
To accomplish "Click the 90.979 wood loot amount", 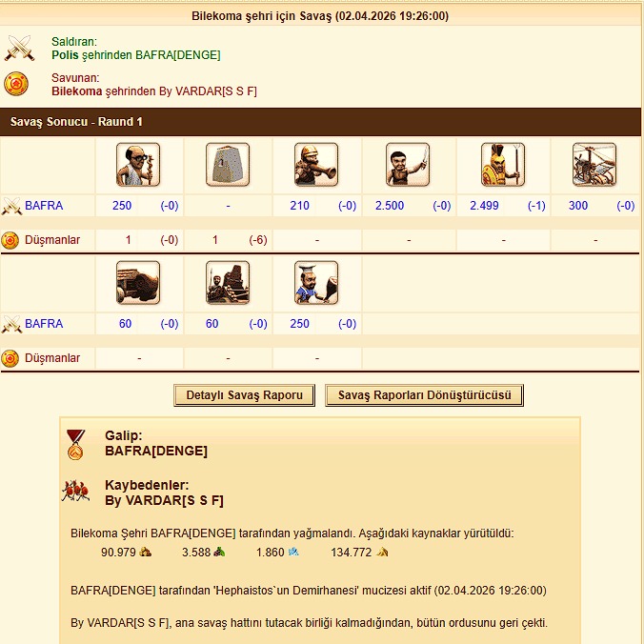I will click(118, 553).
